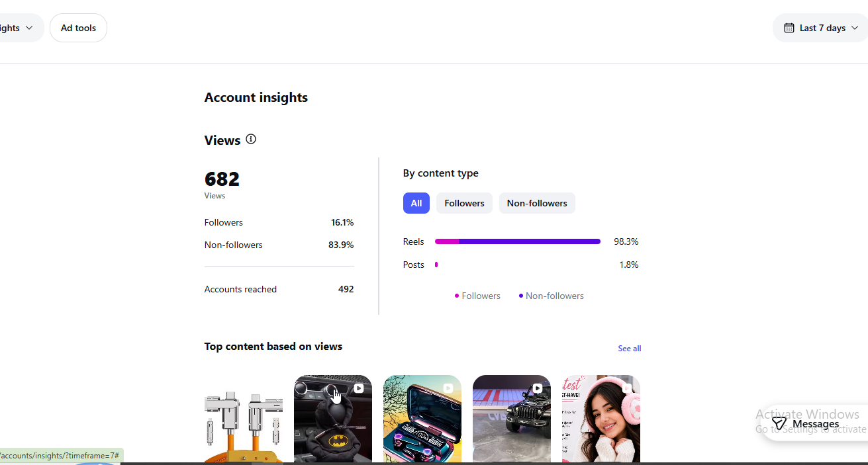
Task: Open Ad tools
Action: point(78,28)
